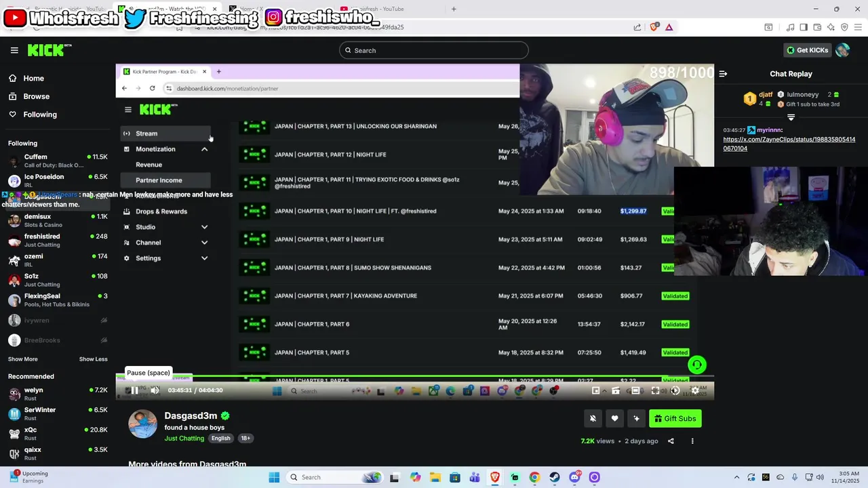This screenshot has height=488, width=868.
Task: Click the green headset support bubble
Action: pyautogui.click(x=696, y=365)
